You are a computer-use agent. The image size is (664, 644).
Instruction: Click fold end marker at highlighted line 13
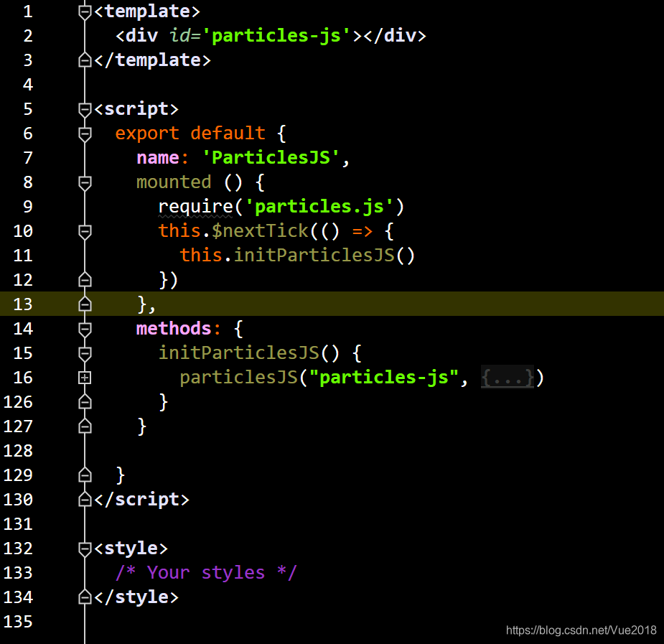click(x=85, y=304)
